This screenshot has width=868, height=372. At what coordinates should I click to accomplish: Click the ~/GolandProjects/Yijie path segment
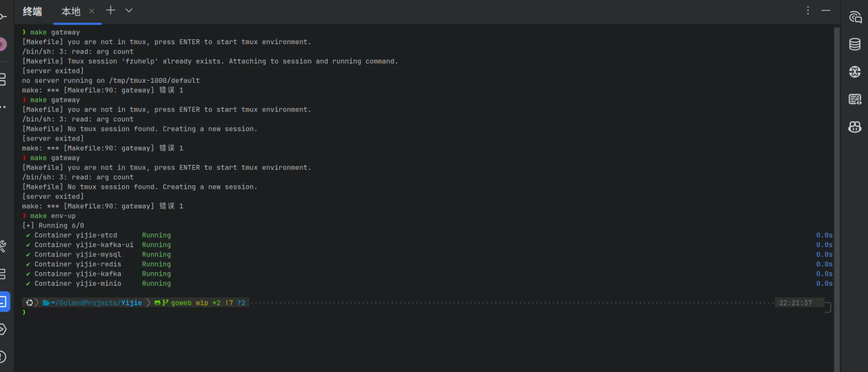point(96,303)
